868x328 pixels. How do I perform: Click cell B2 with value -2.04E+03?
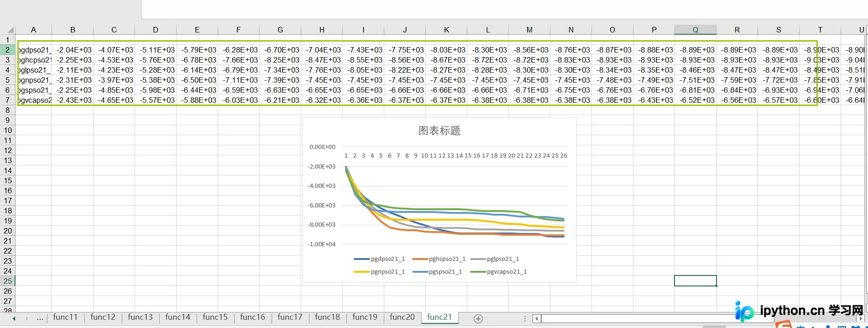(x=73, y=50)
